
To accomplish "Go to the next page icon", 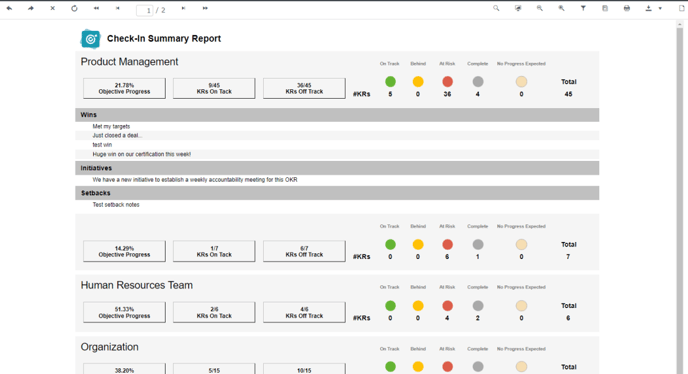I will tap(183, 8).
